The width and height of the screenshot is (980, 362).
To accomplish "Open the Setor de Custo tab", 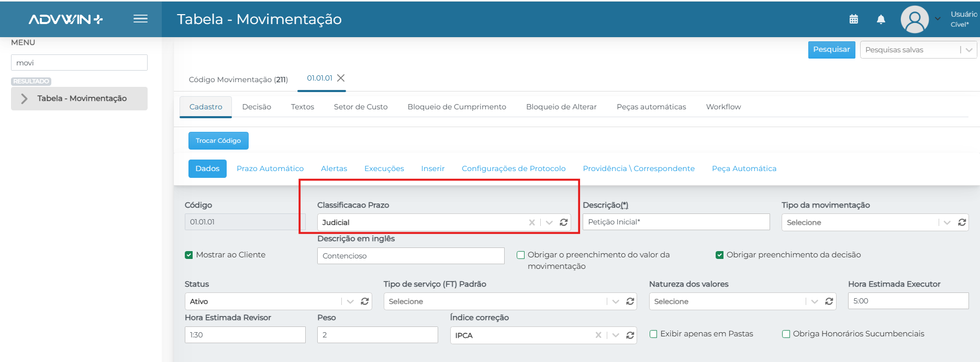I will pos(361,107).
